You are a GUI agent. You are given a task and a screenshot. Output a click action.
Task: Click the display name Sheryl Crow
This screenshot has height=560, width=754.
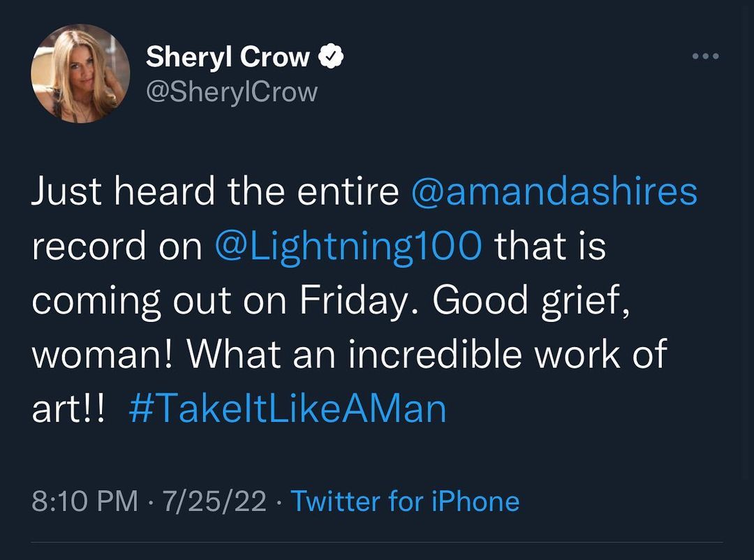click(x=227, y=58)
